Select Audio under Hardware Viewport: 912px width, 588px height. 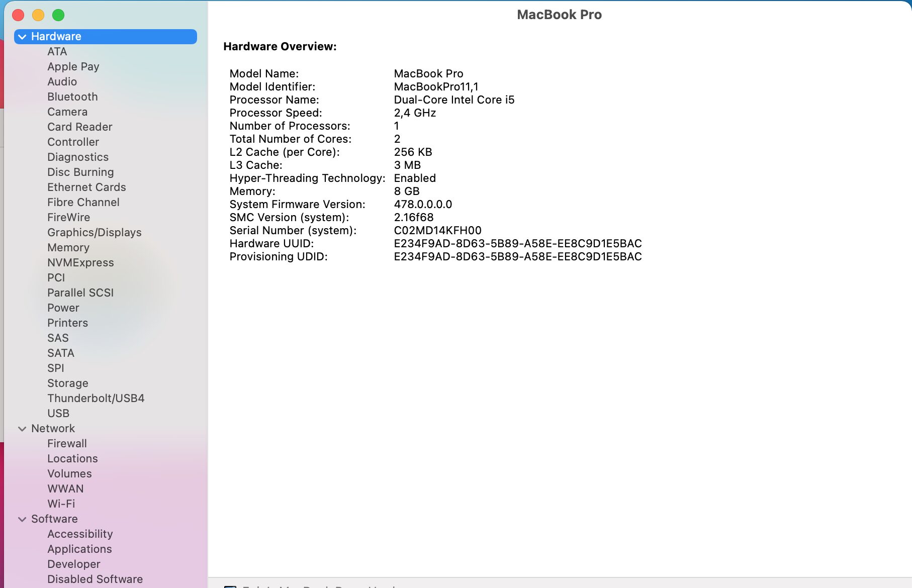click(62, 82)
